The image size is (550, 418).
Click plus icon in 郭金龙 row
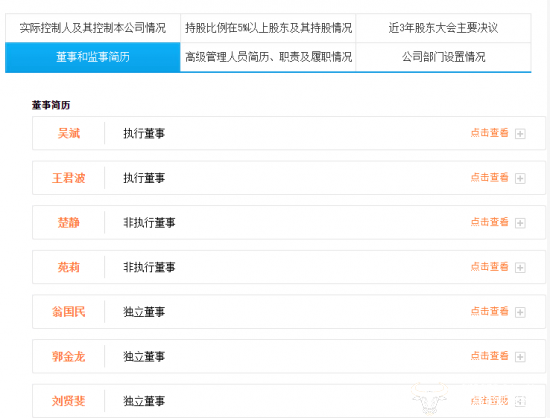pos(520,357)
